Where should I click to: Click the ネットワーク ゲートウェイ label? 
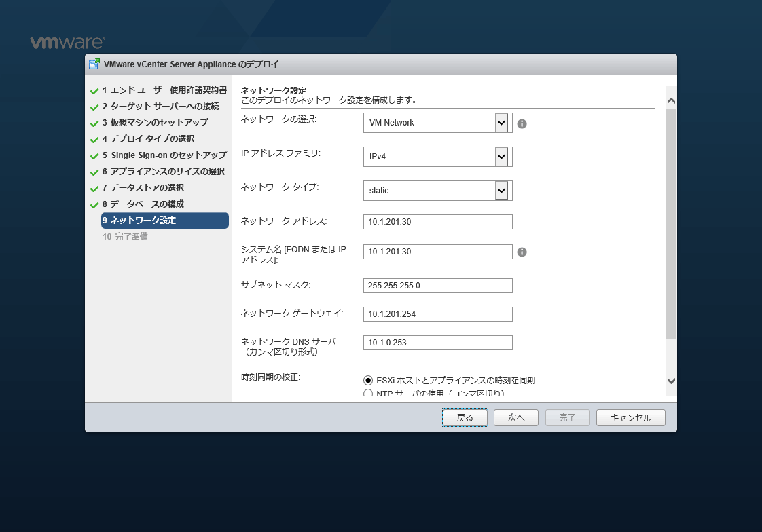[292, 313]
